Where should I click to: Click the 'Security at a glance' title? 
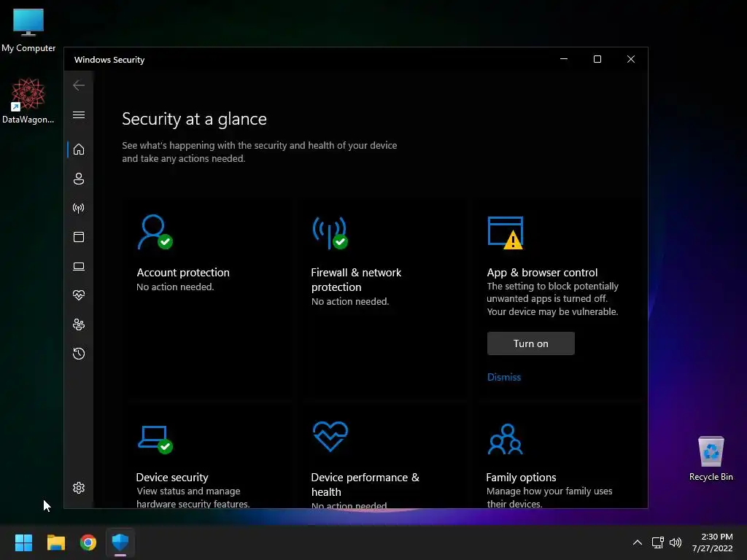[x=194, y=119]
